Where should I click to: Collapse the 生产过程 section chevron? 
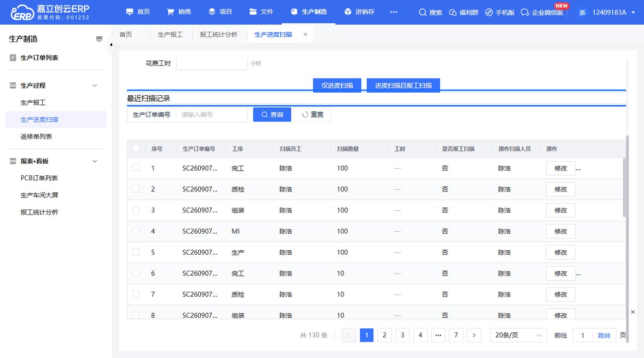click(95, 86)
